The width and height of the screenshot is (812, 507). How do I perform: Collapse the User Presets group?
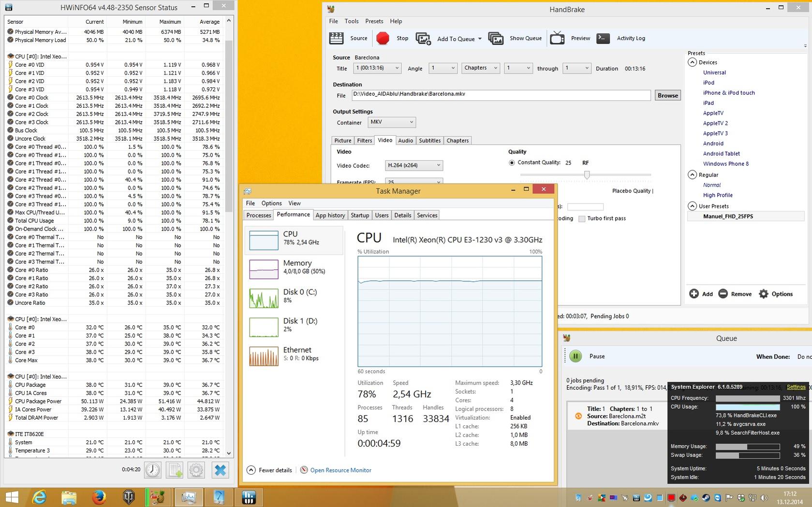click(x=693, y=206)
